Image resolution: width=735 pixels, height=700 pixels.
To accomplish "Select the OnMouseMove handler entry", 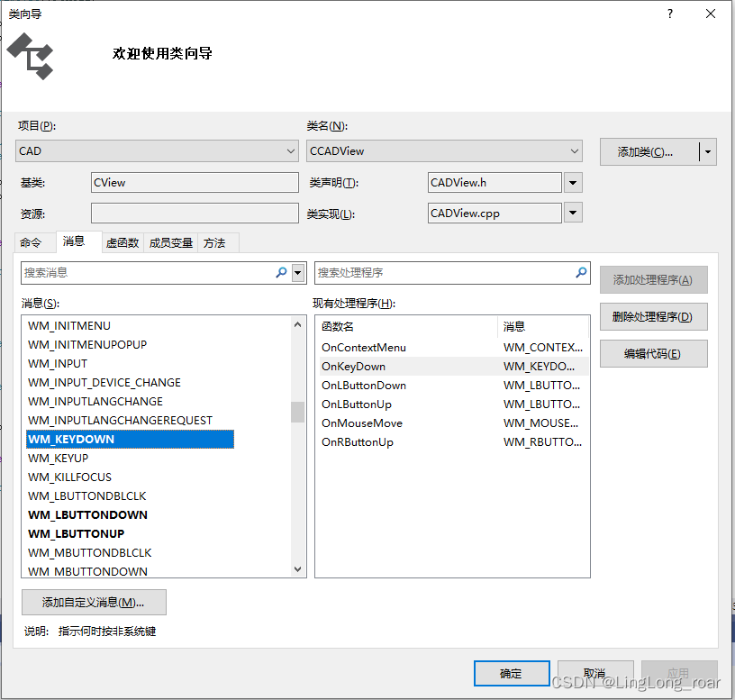I will [363, 423].
